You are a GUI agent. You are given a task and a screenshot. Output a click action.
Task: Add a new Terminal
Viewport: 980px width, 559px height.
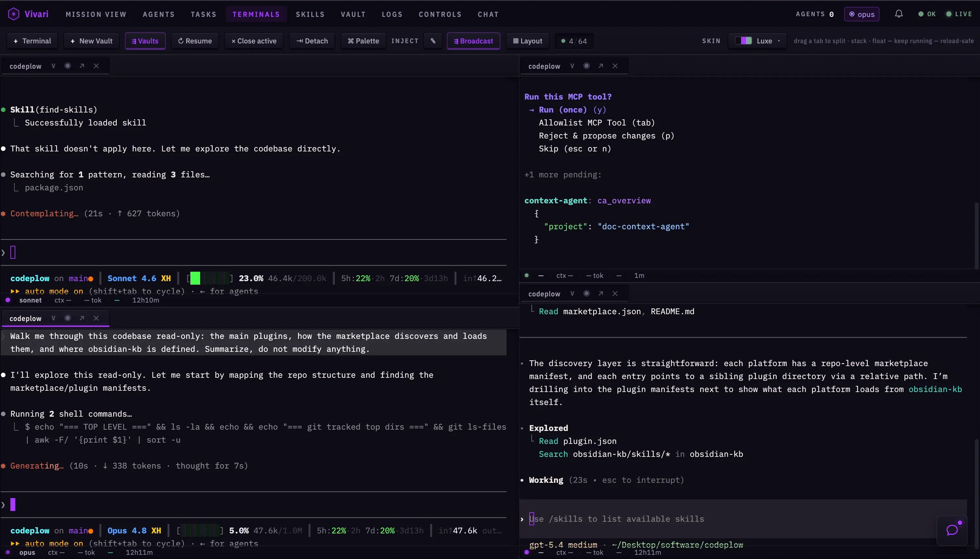click(x=32, y=41)
